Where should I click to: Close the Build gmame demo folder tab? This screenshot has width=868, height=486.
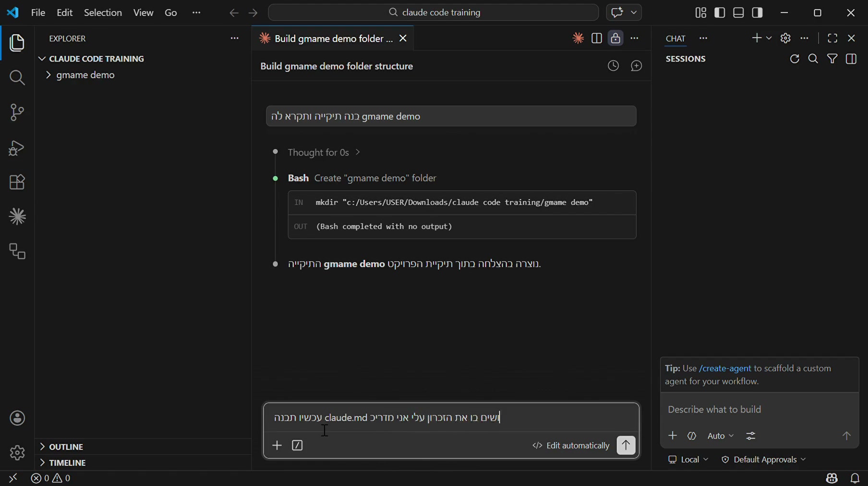pos(403,38)
